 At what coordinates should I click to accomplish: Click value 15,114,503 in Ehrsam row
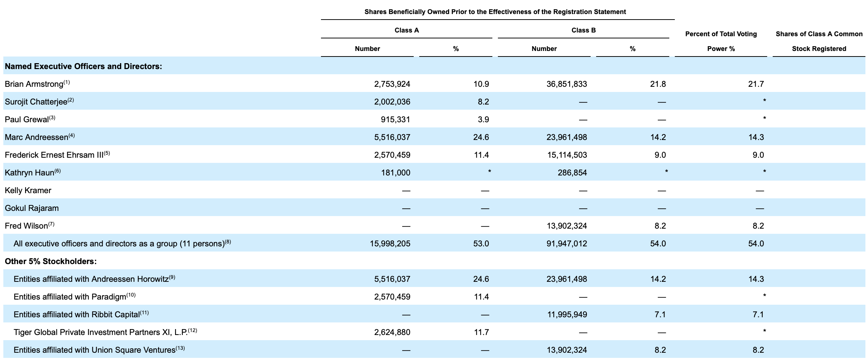click(567, 155)
